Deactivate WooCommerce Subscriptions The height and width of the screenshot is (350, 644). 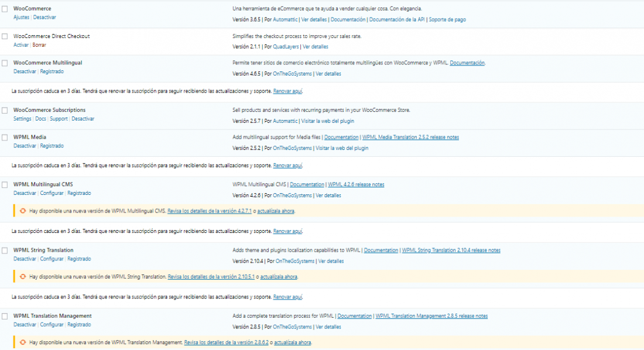(83, 119)
